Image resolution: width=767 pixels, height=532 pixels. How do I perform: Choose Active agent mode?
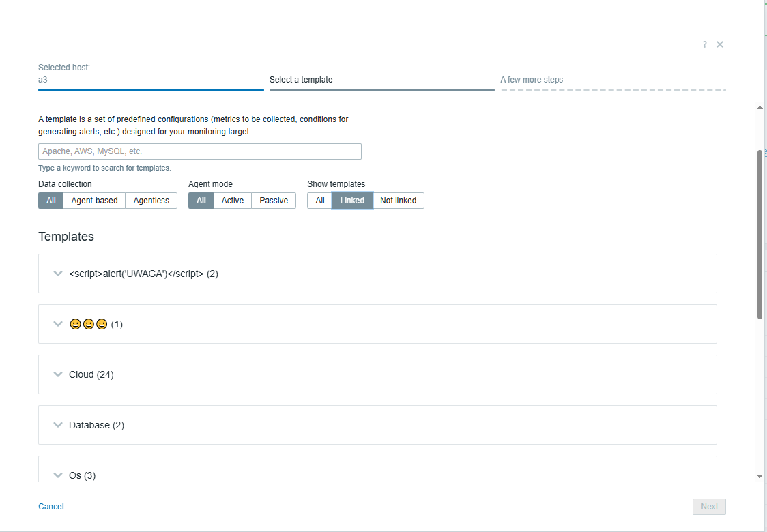click(x=232, y=201)
